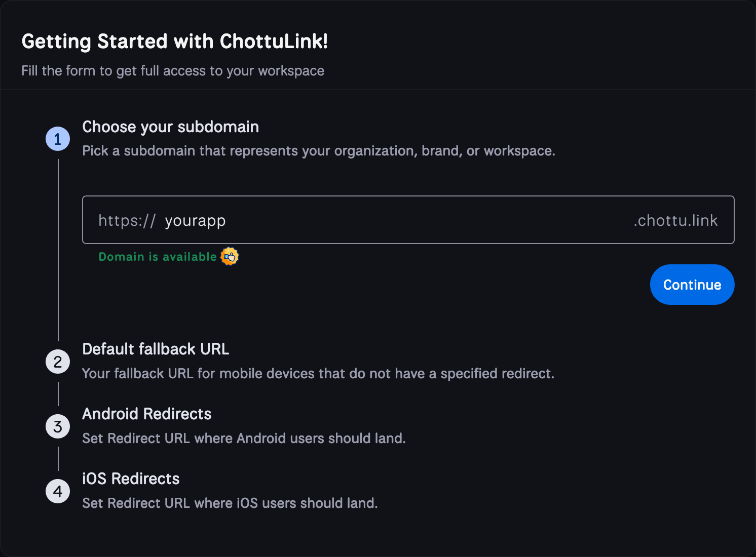Click the Default fallback URL heading
Viewport: 756px width, 557px height.
point(156,349)
